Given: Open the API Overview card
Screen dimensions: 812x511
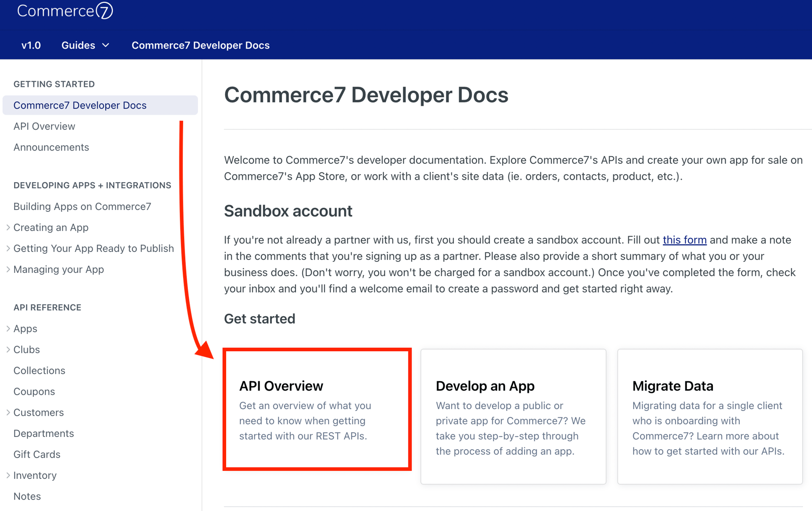Looking at the screenshot, I should (317, 410).
